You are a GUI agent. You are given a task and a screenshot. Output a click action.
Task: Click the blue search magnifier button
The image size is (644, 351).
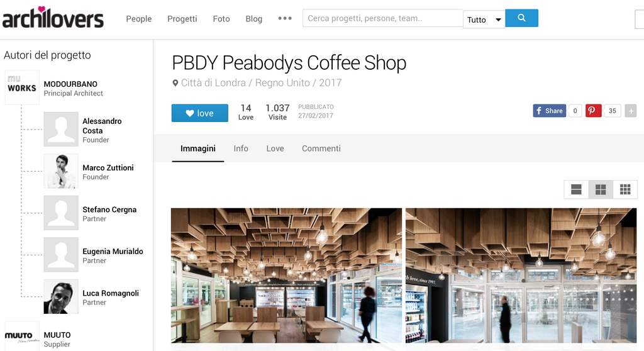point(521,18)
